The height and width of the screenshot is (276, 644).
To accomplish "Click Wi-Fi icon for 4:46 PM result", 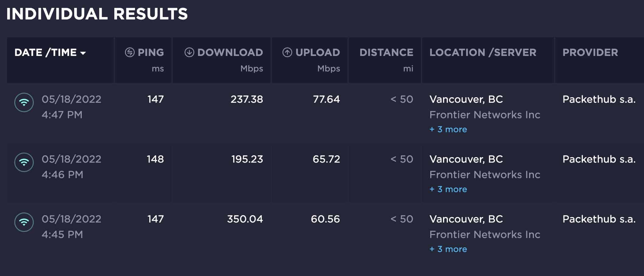I will tap(24, 162).
